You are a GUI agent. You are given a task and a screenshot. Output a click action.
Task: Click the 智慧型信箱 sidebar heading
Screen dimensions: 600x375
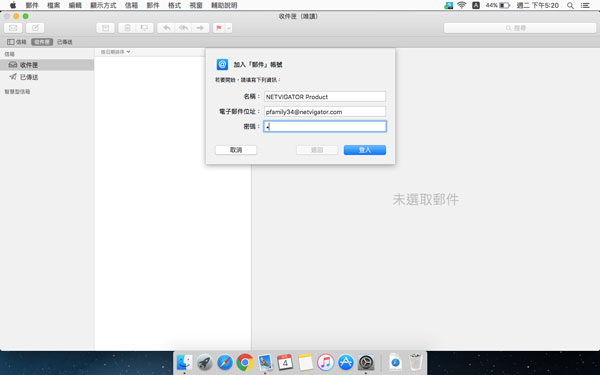pos(17,91)
